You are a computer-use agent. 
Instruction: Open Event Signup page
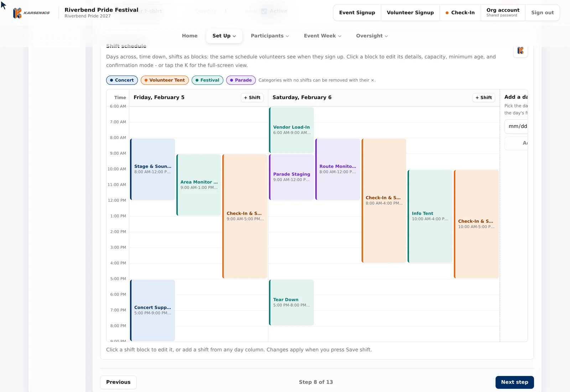point(357,13)
